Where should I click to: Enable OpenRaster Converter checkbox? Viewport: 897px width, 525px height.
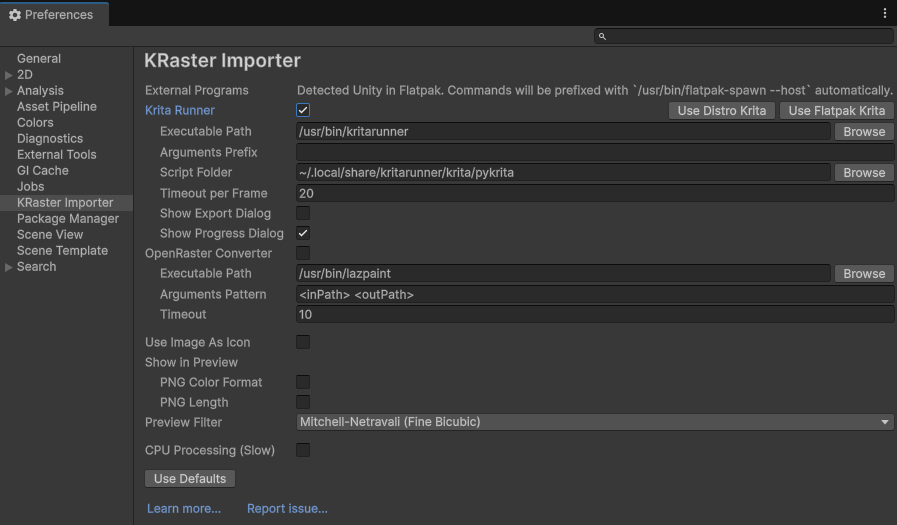[303, 253]
